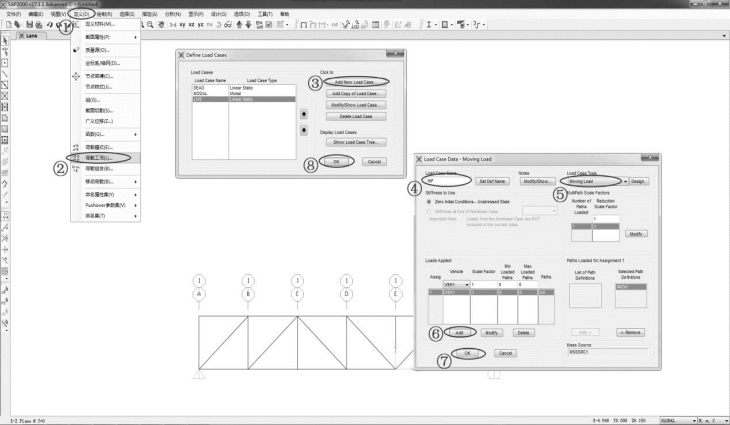
Task: Select the highlighted Linear Static row
Action: (244, 99)
